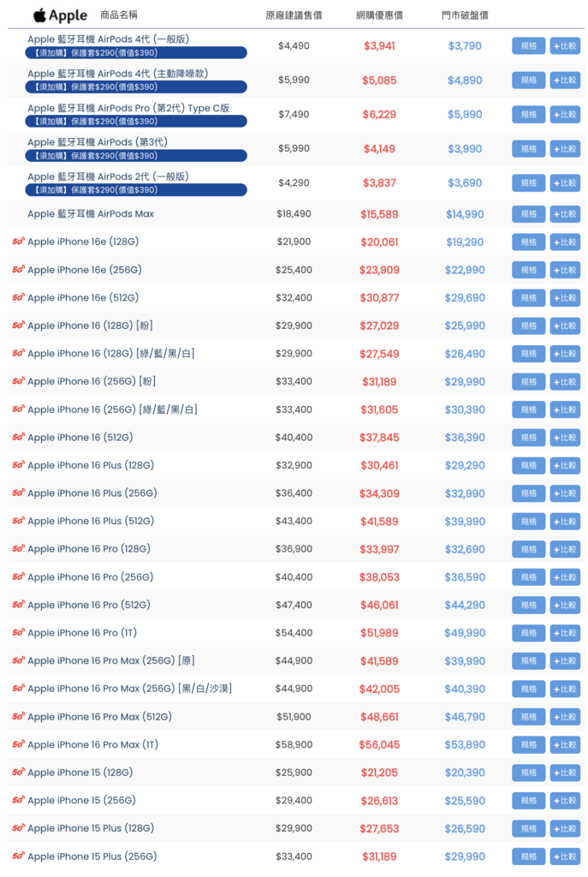
Task: Open 規格 for iPhone 16 Pro Max (1T)
Action: [528, 744]
